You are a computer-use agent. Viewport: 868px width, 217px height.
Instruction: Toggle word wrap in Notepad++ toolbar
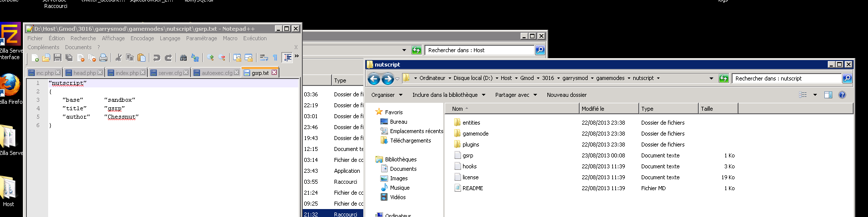pos(264,58)
